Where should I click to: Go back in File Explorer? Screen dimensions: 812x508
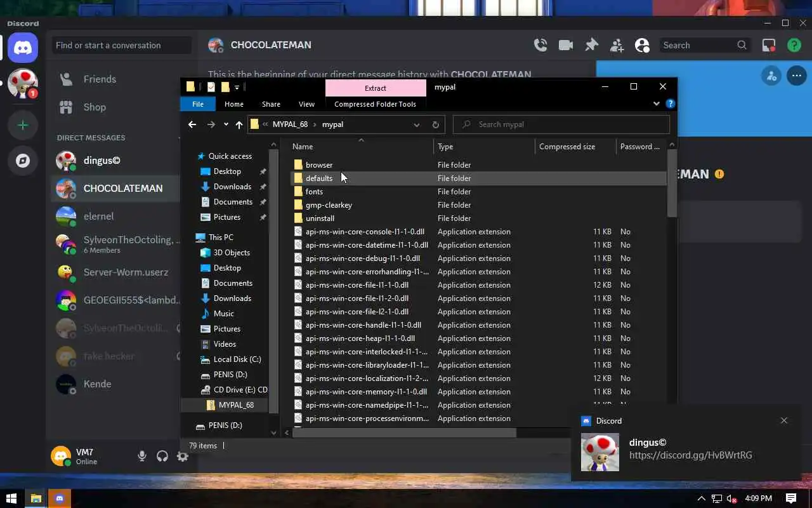coord(192,124)
